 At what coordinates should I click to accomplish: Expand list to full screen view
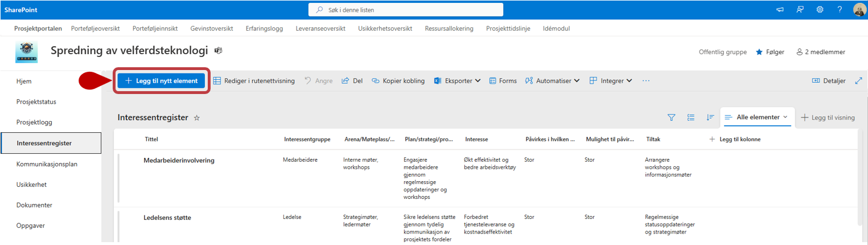tap(858, 81)
